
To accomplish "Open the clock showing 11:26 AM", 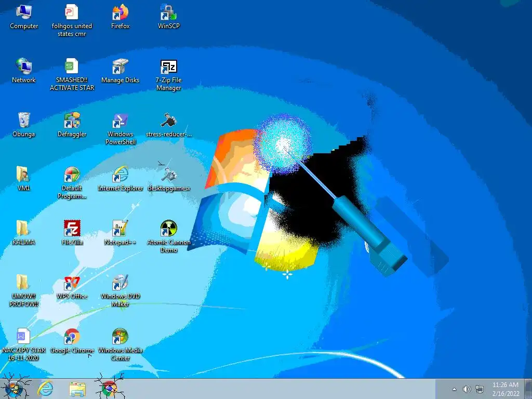I will (x=506, y=389).
